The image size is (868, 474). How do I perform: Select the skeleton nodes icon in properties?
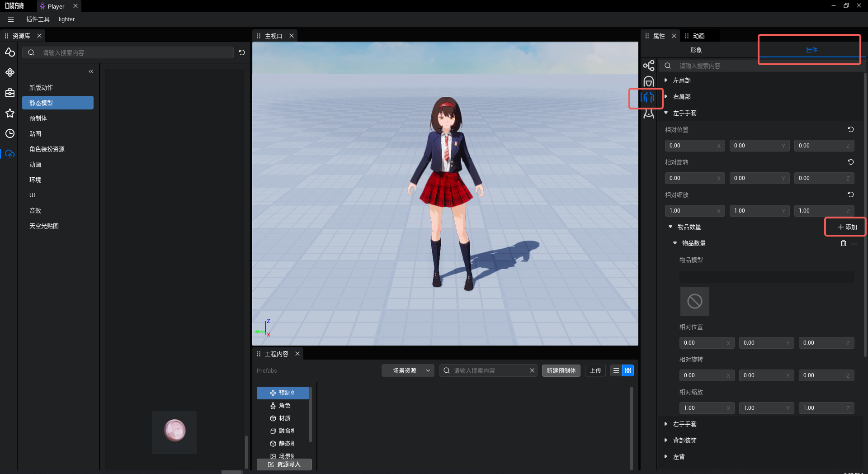coord(649,66)
